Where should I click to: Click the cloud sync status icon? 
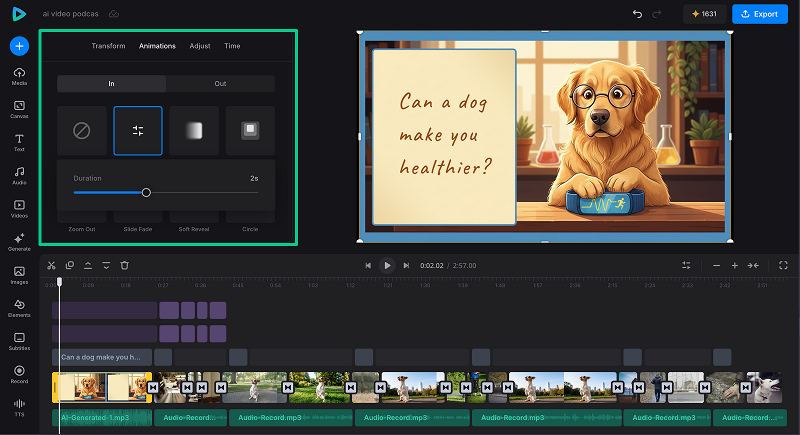click(x=114, y=14)
